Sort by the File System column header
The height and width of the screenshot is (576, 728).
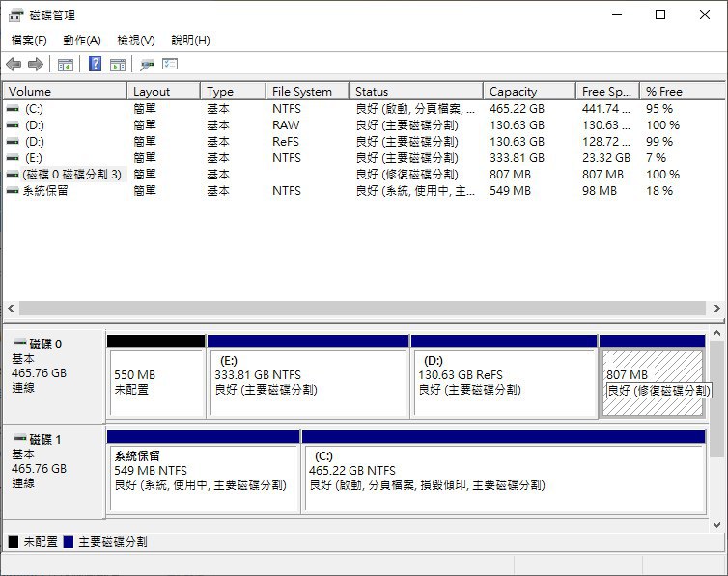tap(307, 92)
